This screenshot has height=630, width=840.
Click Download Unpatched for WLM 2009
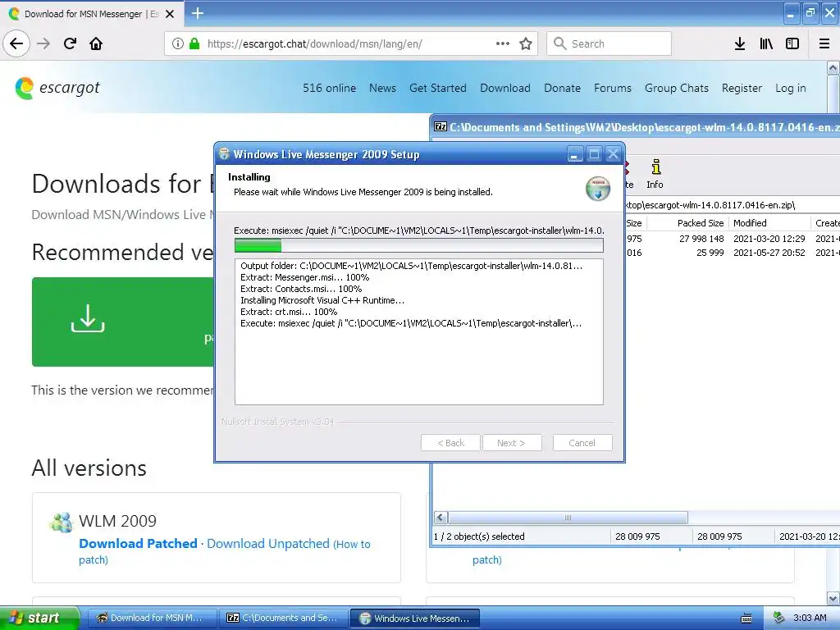click(x=268, y=543)
